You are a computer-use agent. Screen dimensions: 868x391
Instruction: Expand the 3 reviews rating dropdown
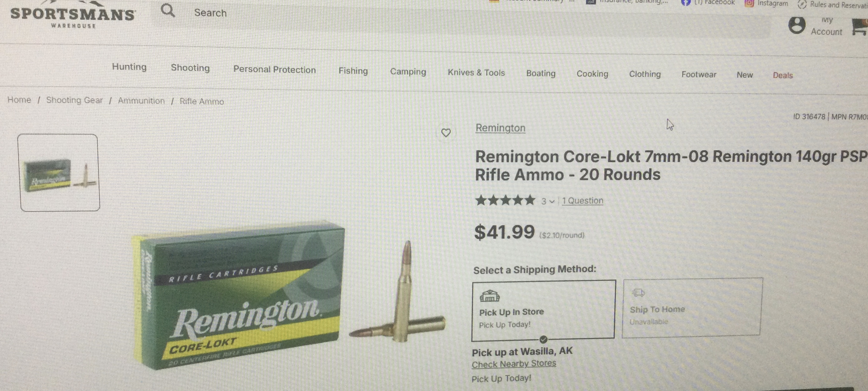click(x=548, y=202)
